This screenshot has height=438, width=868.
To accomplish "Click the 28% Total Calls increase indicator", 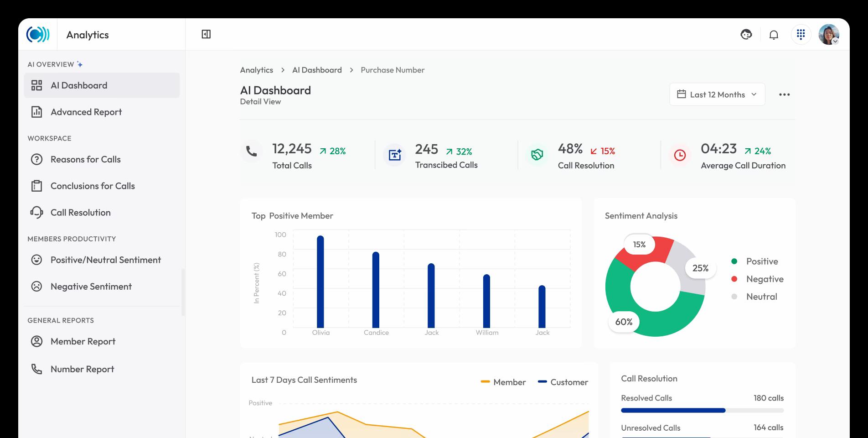I will pos(332,151).
